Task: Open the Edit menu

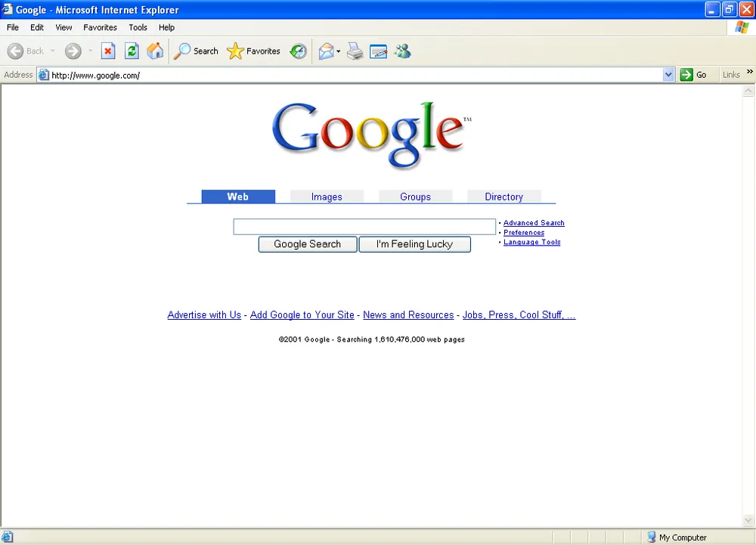Action: (36, 27)
